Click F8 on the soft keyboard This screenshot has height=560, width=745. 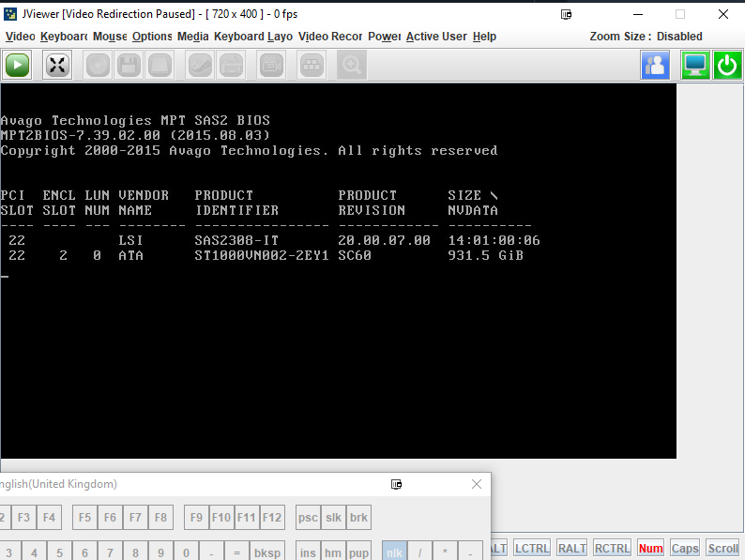[x=160, y=517]
